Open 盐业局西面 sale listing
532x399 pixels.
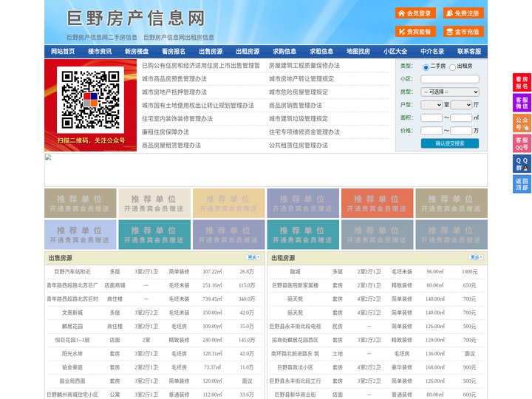[x=72, y=381]
